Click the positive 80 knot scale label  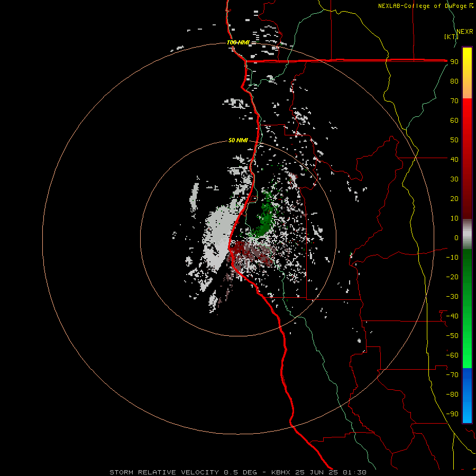tap(454, 81)
